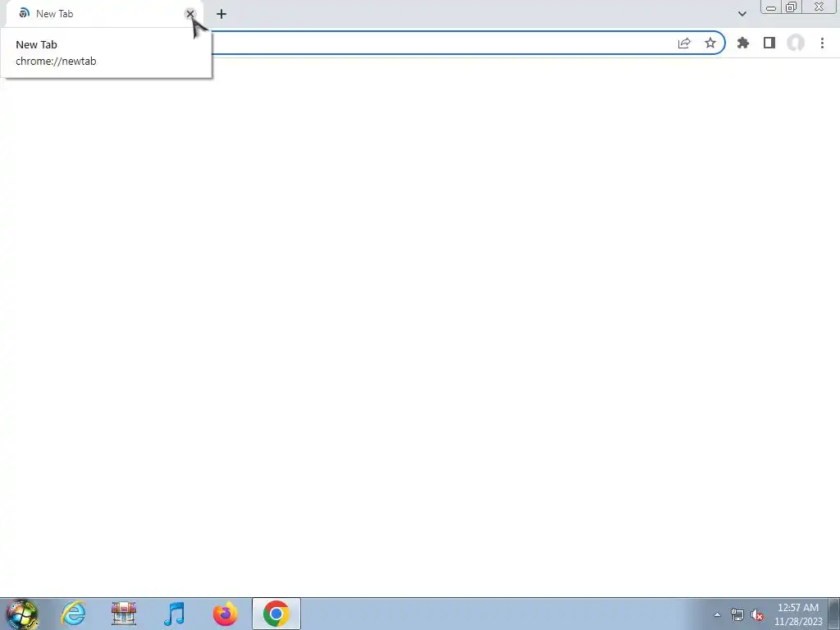Select Chrome taskbar button
The height and width of the screenshot is (630, 840).
coord(276,614)
